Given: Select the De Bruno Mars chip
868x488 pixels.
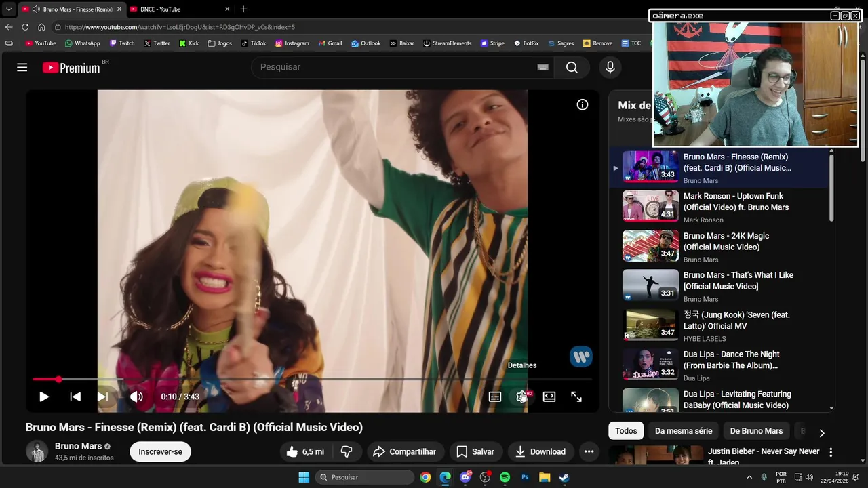Looking at the screenshot, I should point(756,431).
